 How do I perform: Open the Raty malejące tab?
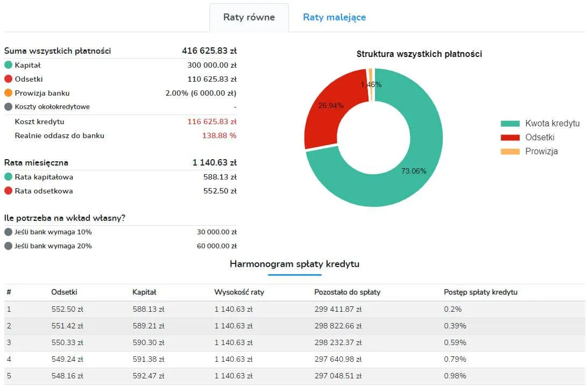[334, 17]
